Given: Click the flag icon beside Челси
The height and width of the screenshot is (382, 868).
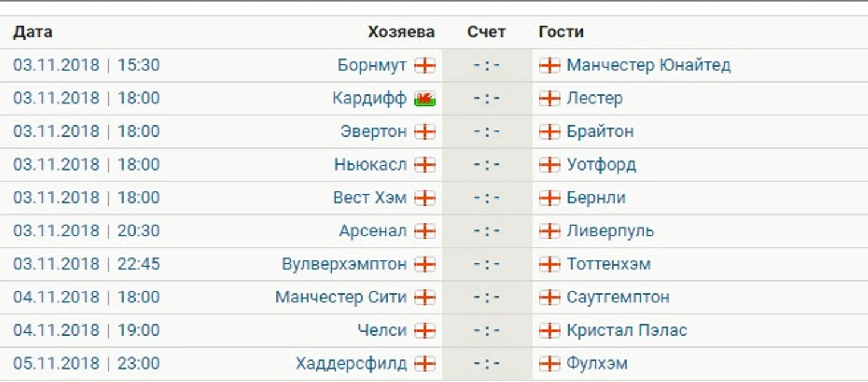Looking at the screenshot, I should click(425, 331).
